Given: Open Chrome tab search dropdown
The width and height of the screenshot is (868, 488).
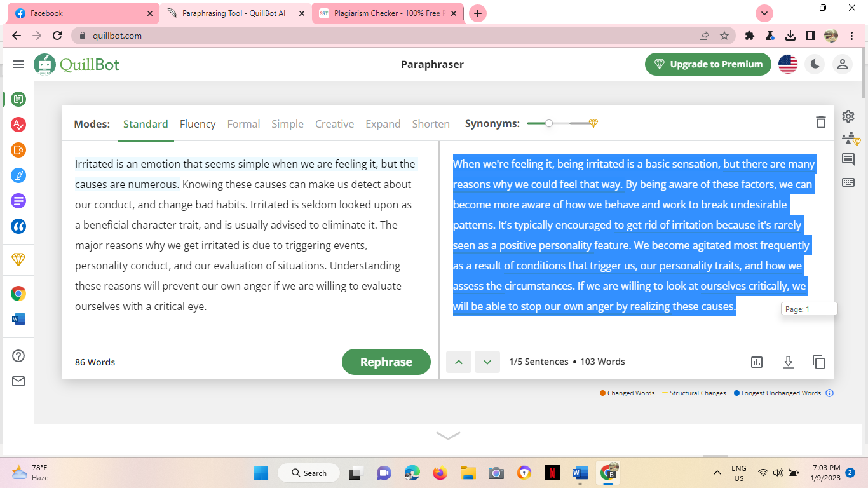Looking at the screenshot, I should pos(764,13).
